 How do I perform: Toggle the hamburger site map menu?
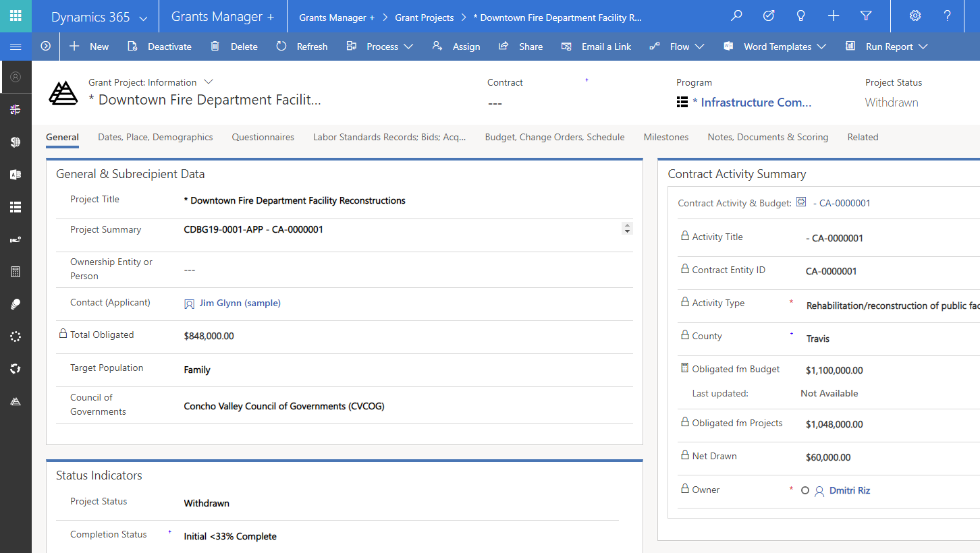point(16,47)
